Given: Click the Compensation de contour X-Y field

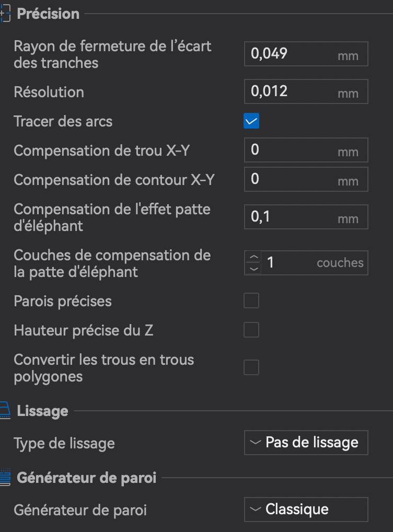Looking at the screenshot, I should pos(306,179).
